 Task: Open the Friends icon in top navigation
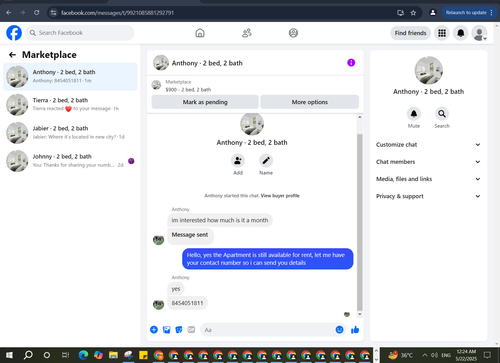[246, 33]
